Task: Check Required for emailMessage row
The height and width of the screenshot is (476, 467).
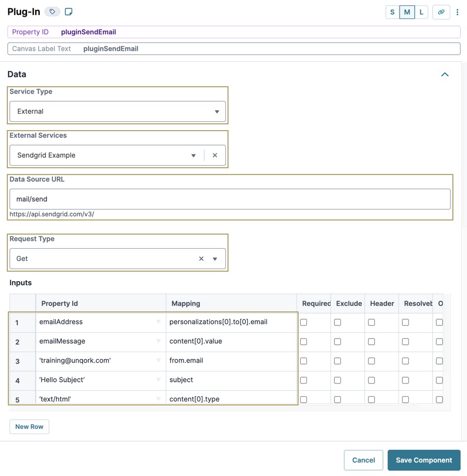Action: 303,342
